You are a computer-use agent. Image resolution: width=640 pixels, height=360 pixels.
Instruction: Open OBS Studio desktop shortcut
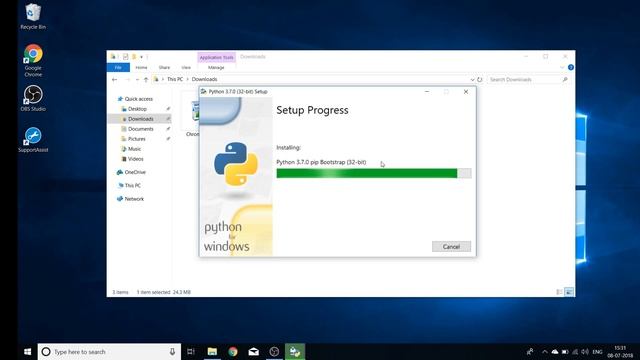pos(33,98)
